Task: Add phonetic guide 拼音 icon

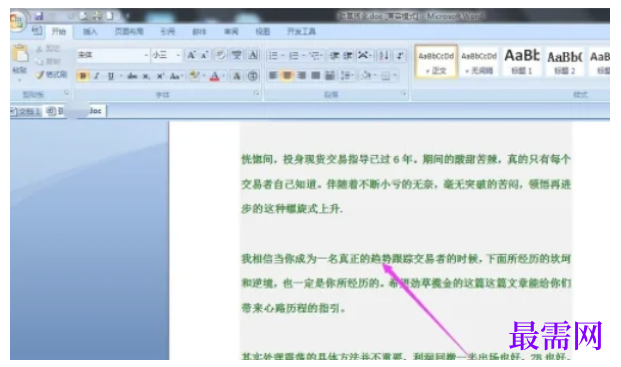Action: tap(237, 55)
